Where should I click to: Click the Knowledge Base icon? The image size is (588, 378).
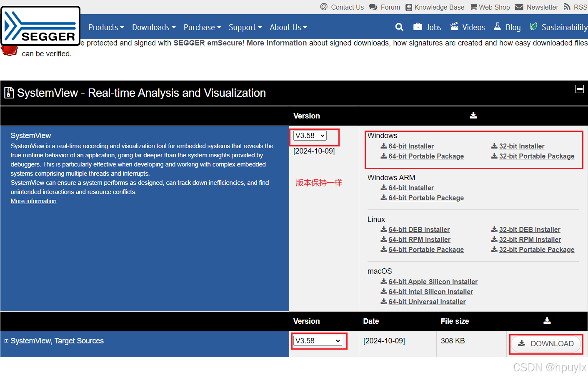[x=408, y=7]
